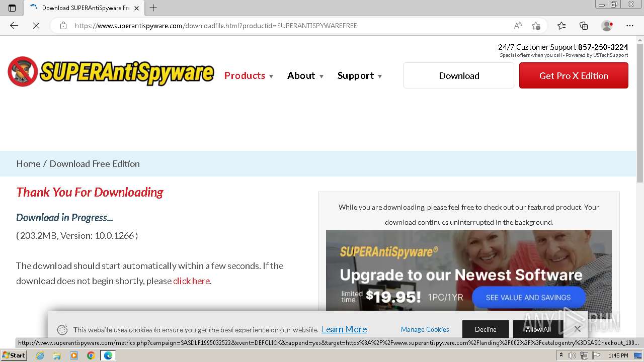Open File Explorer from the taskbar
The width and height of the screenshot is (644, 362).
pyautogui.click(x=57, y=355)
